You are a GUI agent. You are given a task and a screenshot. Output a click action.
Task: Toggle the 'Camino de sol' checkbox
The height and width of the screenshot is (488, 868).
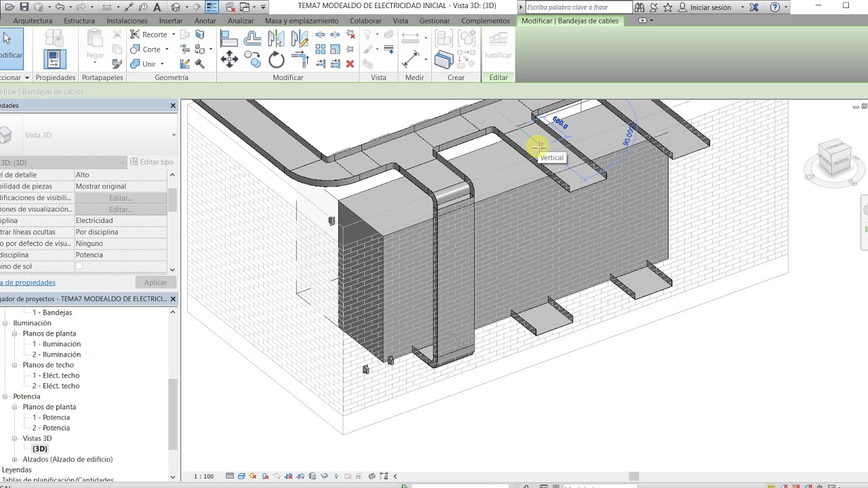(x=79, y=266)
